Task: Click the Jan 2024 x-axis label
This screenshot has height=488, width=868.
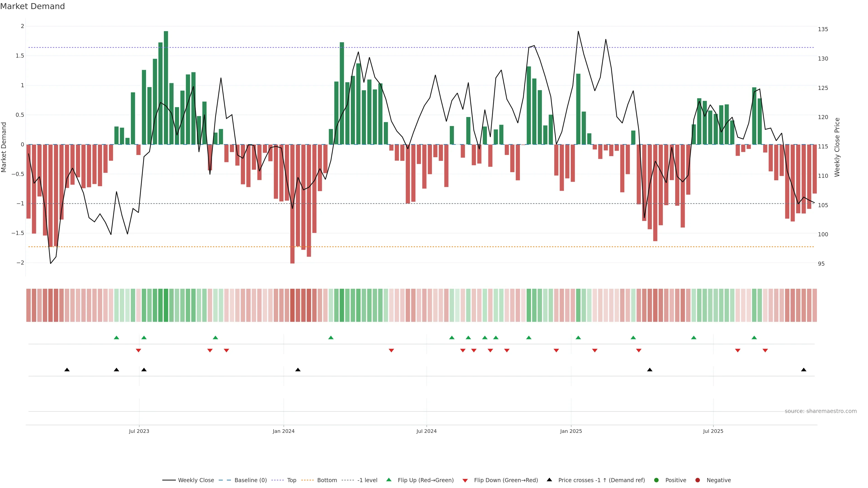Action: (x=283, y=431)
